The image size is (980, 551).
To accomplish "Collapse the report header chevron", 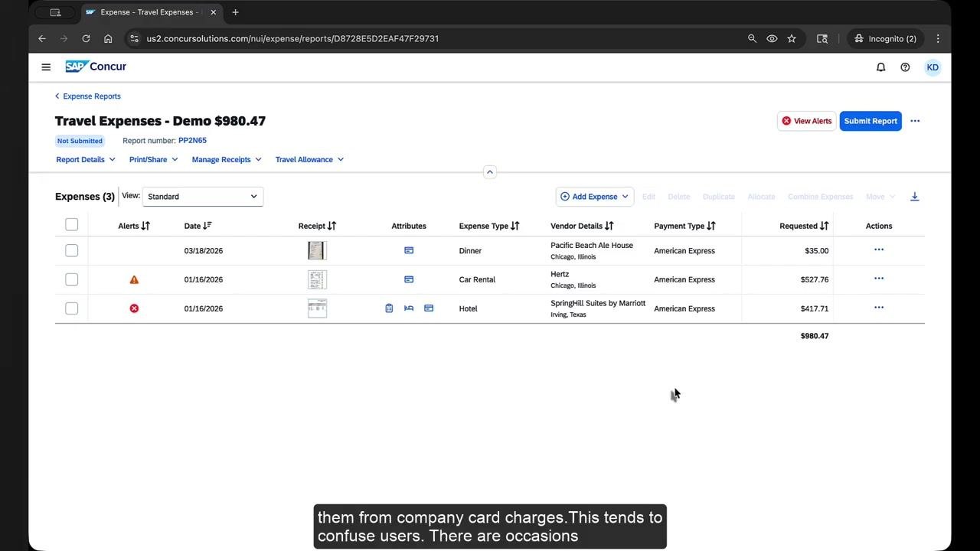I will (x=490, y=171).
